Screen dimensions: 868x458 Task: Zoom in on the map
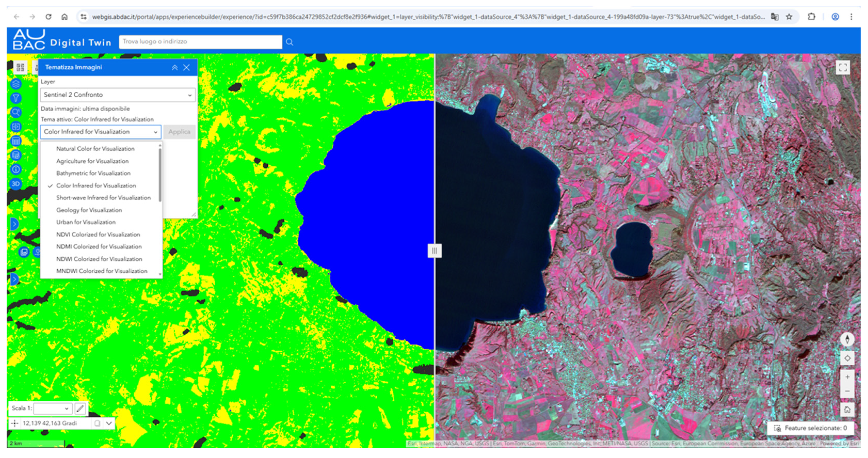tap(847, 377)
